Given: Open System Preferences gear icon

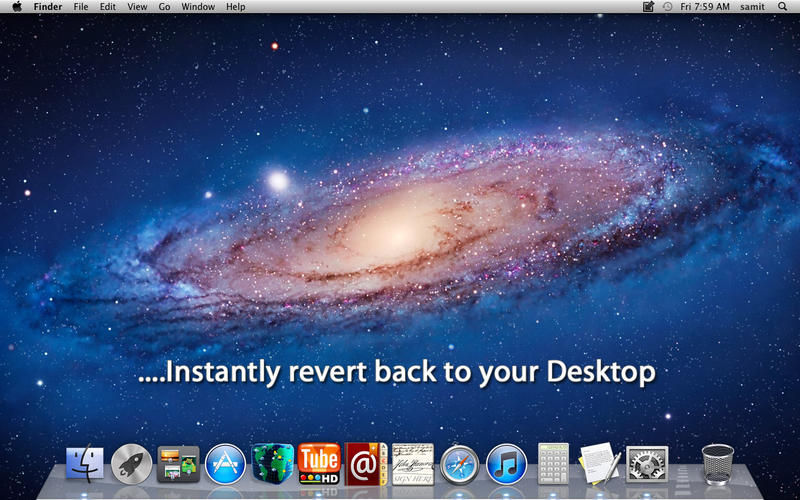Looking at the screenshot, I should 647,464.
